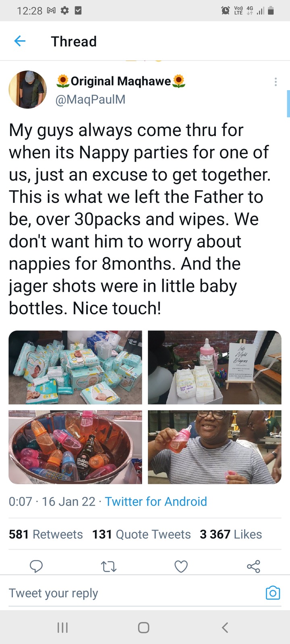This screenshot has width=290, height=644.
Task: Tap the Android home button
Action: pyautogui.click(x=144, y=627)
